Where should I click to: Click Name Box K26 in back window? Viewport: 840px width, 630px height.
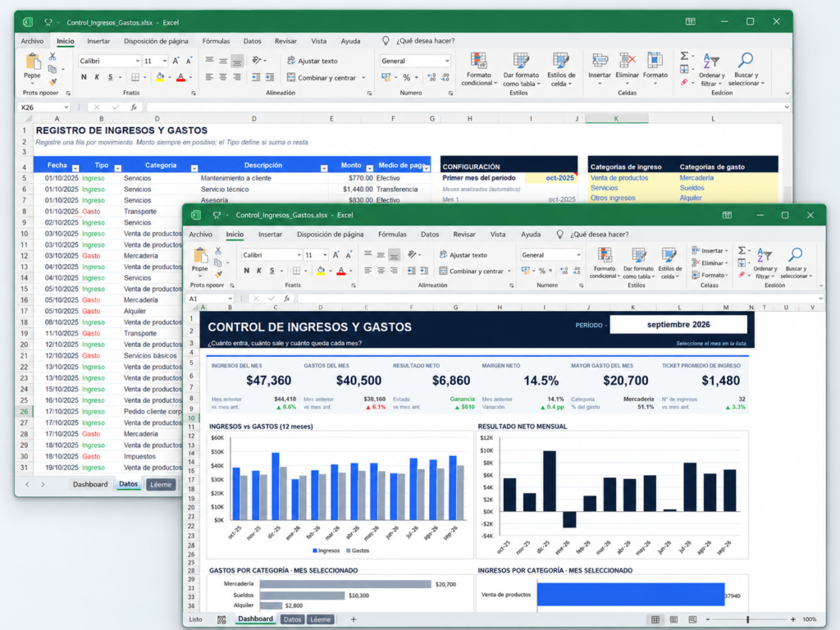pos(44,107)
